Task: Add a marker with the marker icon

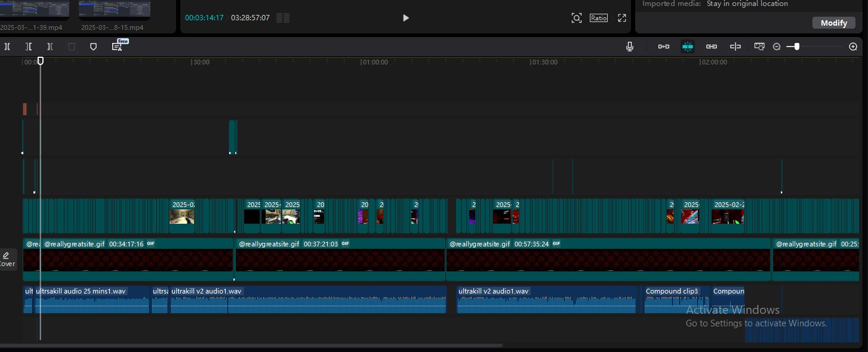Action: click(93, 47)
